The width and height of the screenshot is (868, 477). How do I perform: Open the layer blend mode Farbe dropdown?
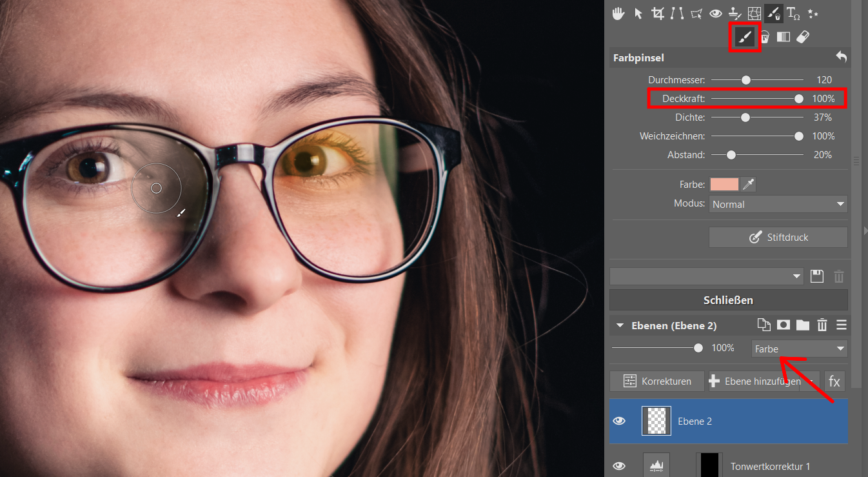click(x=800, y=349)
